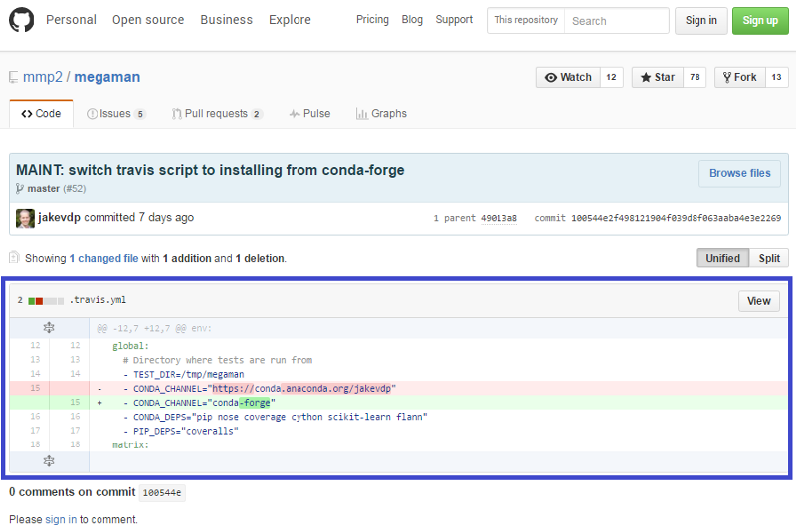Click the deleted line with conda.anaconda.org/jakevdp
796x532 pixels.
[399, 389]
